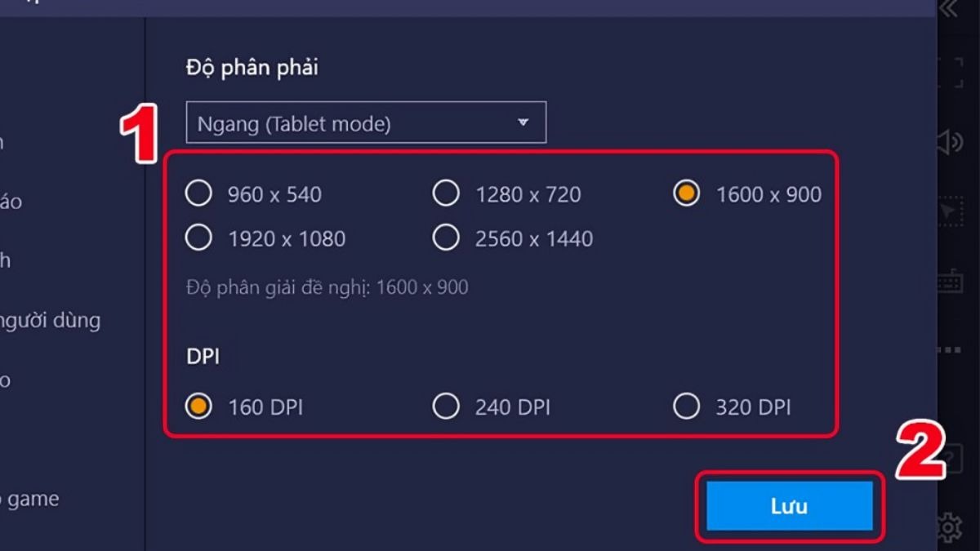Viewport: 980px width, 551px height.
Task: Collapse the sidebar with double-chevron icon
Action: pyautogui.click(x=948, y=9)
